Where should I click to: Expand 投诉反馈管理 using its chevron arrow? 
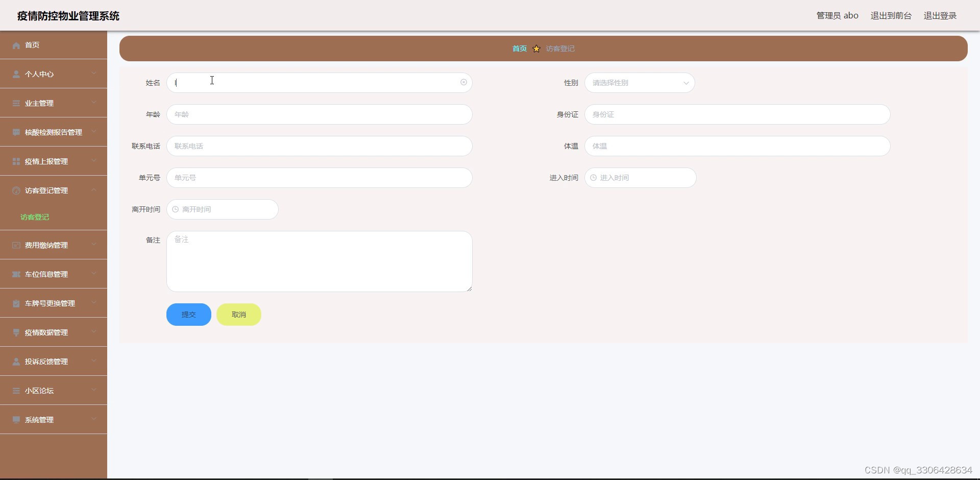coord(94,362)
